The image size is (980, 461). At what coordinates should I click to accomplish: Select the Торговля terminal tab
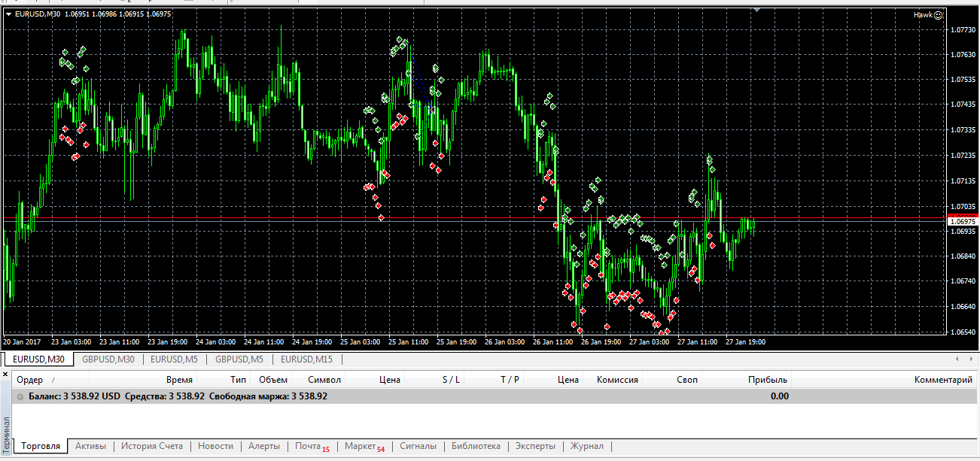click(x=41, y=446)
